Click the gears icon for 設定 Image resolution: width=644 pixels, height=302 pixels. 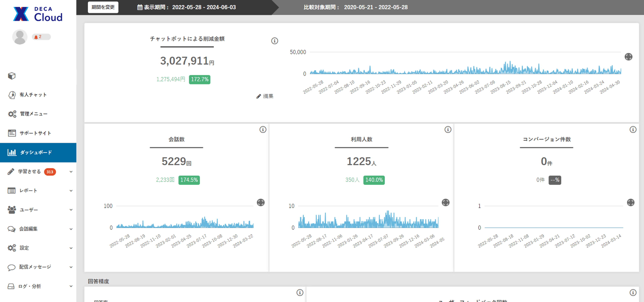(12, 248)
